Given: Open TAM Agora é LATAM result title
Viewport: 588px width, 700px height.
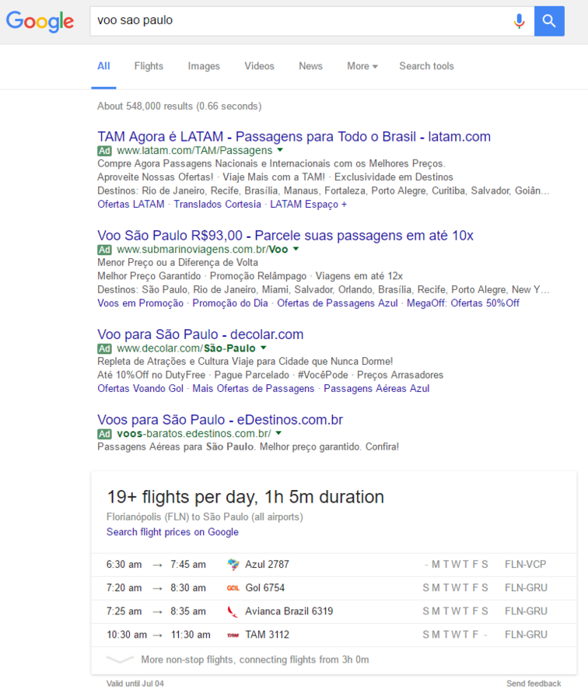Looking at the screenshot, I should point(294,137).
